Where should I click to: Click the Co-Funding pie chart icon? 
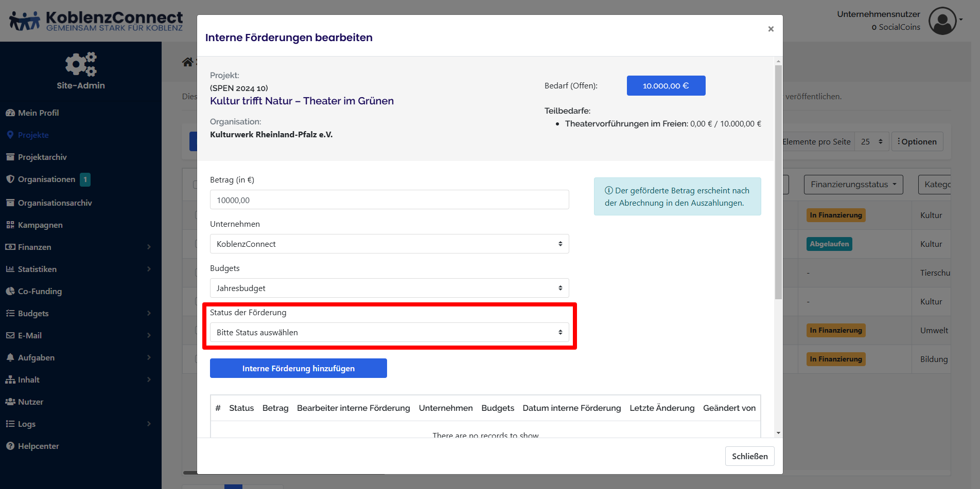(10, 291)
